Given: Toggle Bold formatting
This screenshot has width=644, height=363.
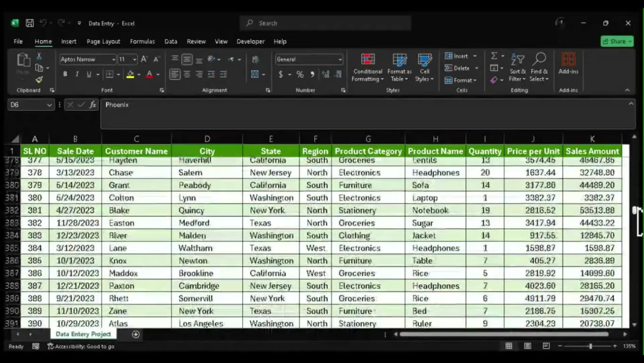Looking at the screenshot, I should [65, 74].
